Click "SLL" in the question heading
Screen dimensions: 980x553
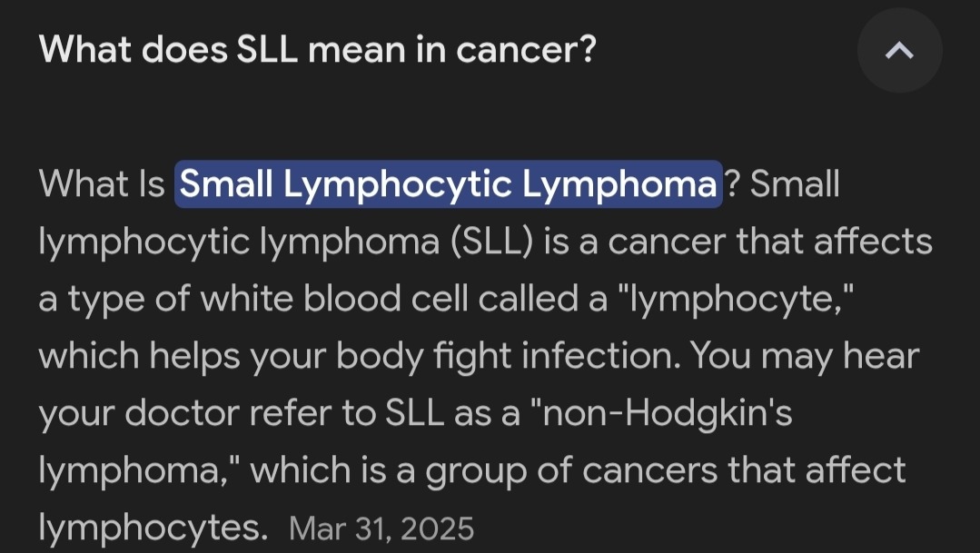tap(267, 49)
